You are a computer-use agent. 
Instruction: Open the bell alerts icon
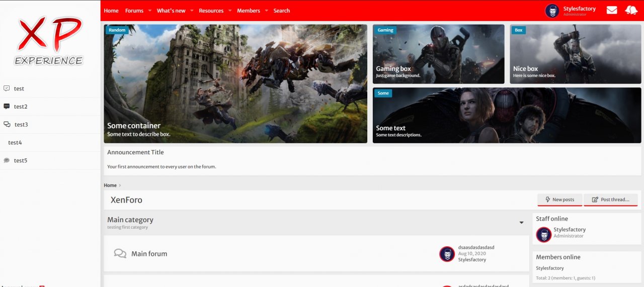(x=631, y=10)
